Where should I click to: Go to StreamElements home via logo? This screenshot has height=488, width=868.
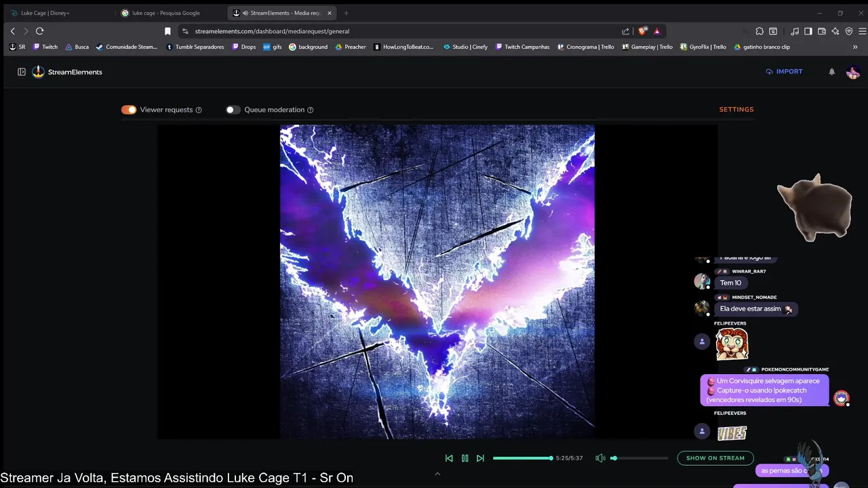tap(67, 72)
